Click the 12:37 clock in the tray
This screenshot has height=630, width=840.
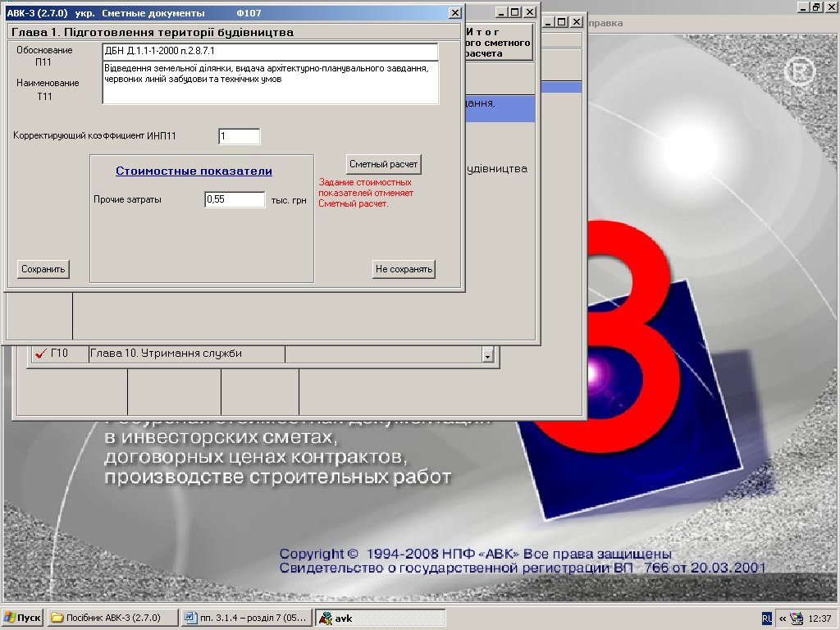tap(819, 619)
